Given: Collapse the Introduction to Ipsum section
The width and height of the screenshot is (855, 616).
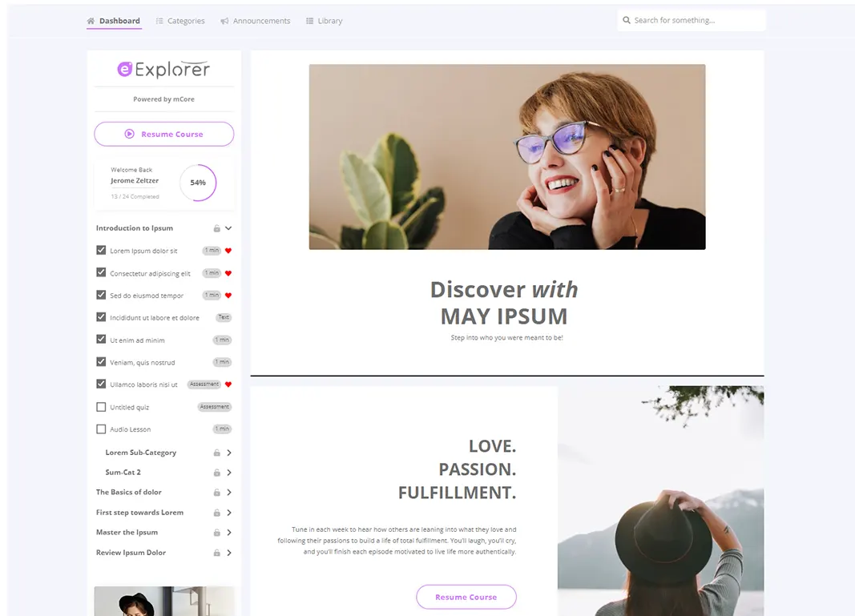Looking at the screenshot, I should tap(228, 228).
